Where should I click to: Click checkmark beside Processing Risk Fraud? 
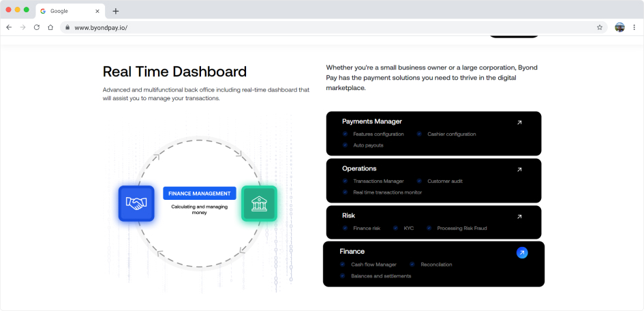(429, 228)
